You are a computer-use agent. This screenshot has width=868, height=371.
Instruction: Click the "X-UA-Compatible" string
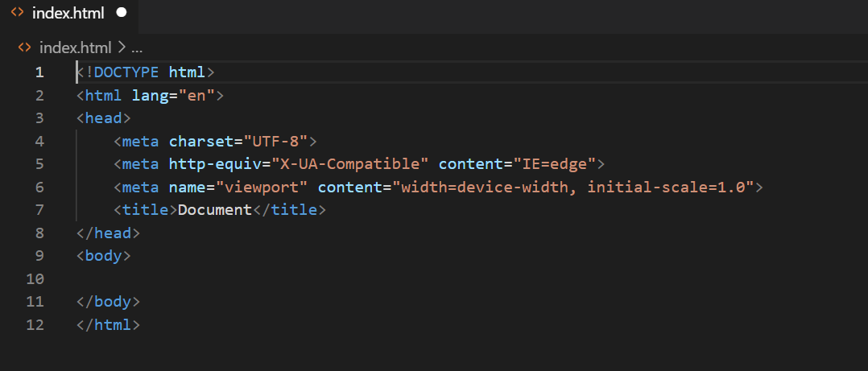[349, 164]
